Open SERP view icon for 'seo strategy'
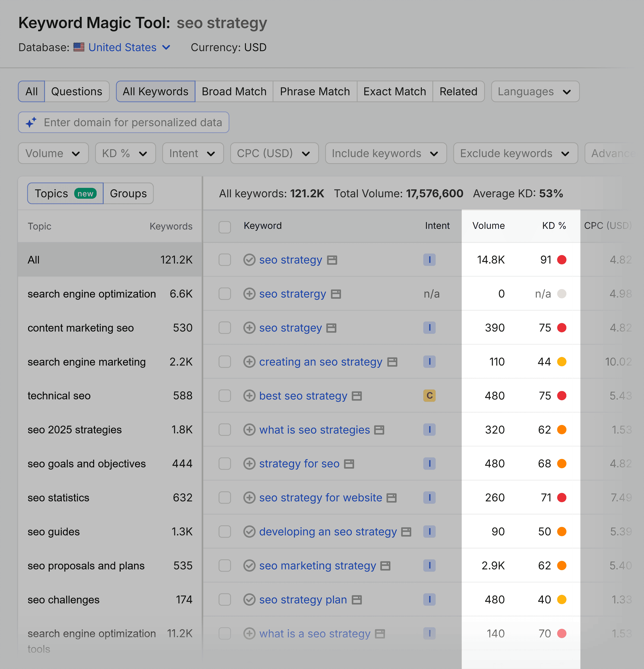This screenshot has height=669, width=644. point(332,260)
